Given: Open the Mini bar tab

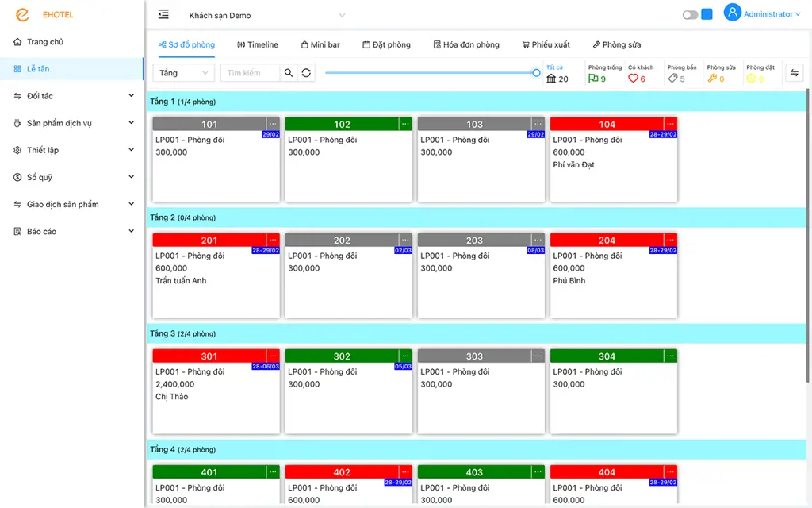Looking at the screenshot, I should pyautogui.click(x=320, y=44).
